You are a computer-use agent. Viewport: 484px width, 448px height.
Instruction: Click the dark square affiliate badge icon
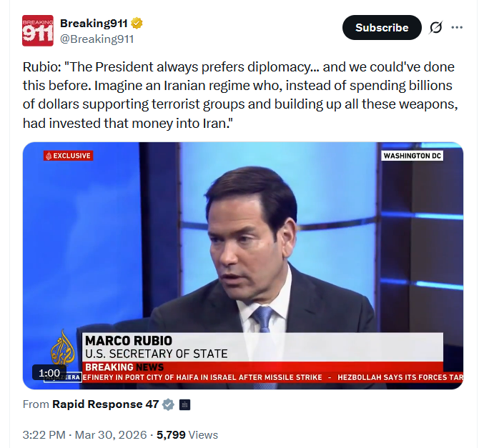[184, 404]
